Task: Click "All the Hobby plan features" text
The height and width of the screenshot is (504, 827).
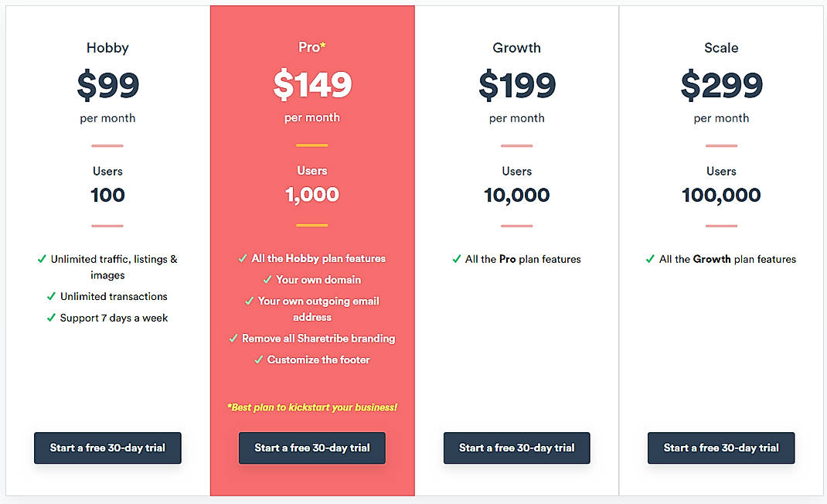Action: pyautogui.click(x=320, y=258)
